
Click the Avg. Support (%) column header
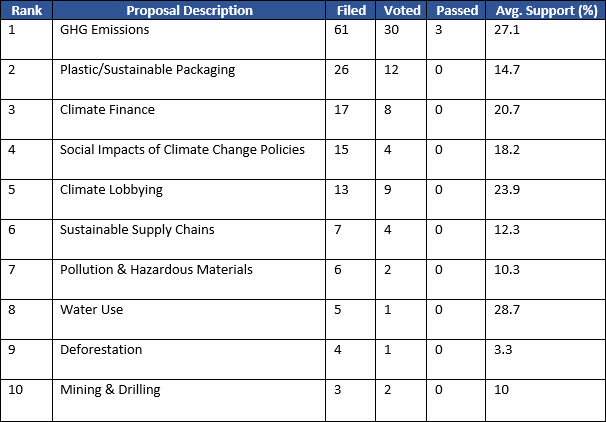pos(546,10)
